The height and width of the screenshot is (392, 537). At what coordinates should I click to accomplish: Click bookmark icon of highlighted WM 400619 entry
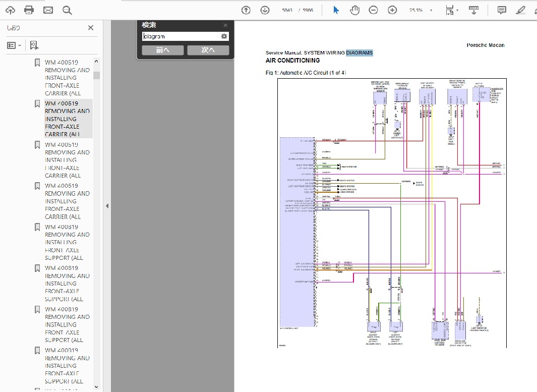tap(37, 103)
